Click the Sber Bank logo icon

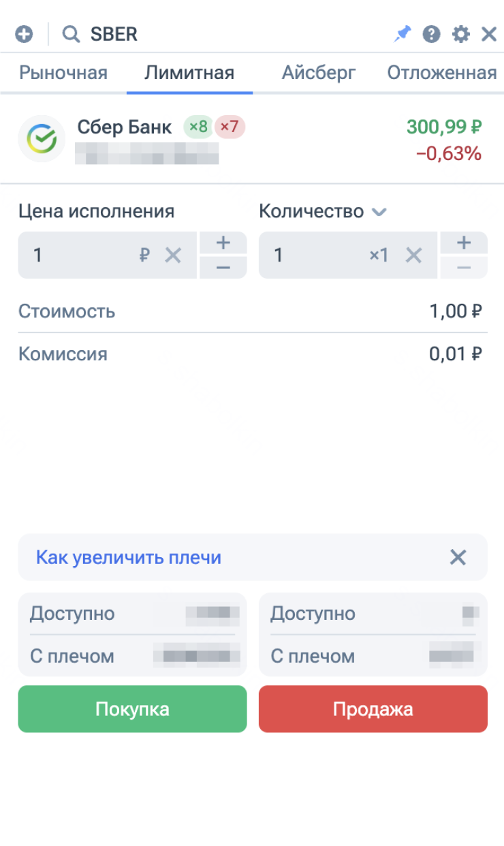(42, 138)
